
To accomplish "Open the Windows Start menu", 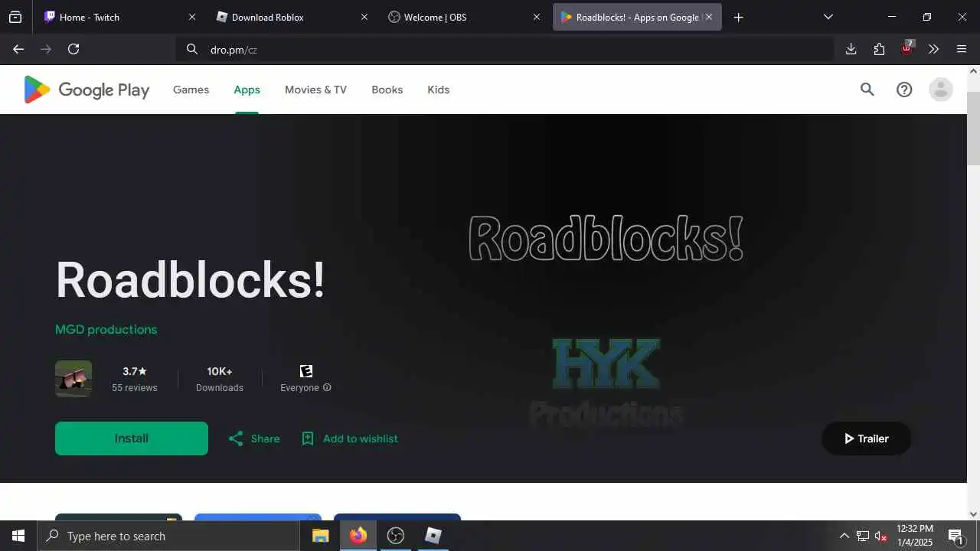I will click(18, 536).
